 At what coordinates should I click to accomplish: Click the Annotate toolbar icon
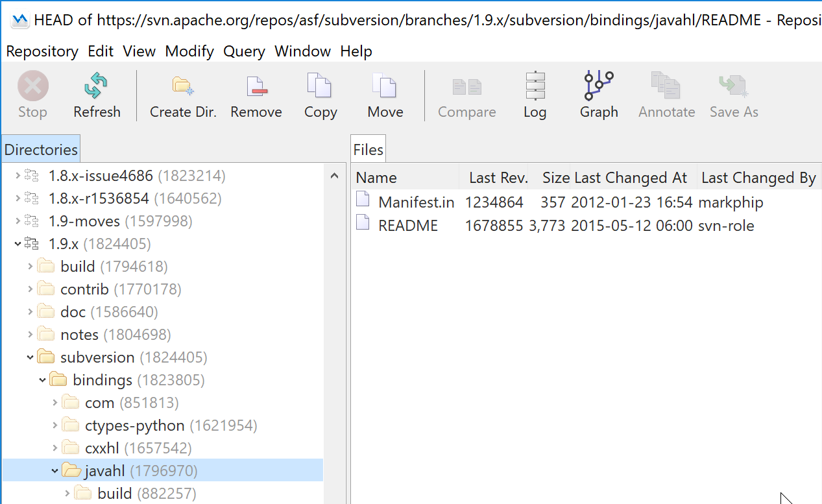[x=666, y=85]
